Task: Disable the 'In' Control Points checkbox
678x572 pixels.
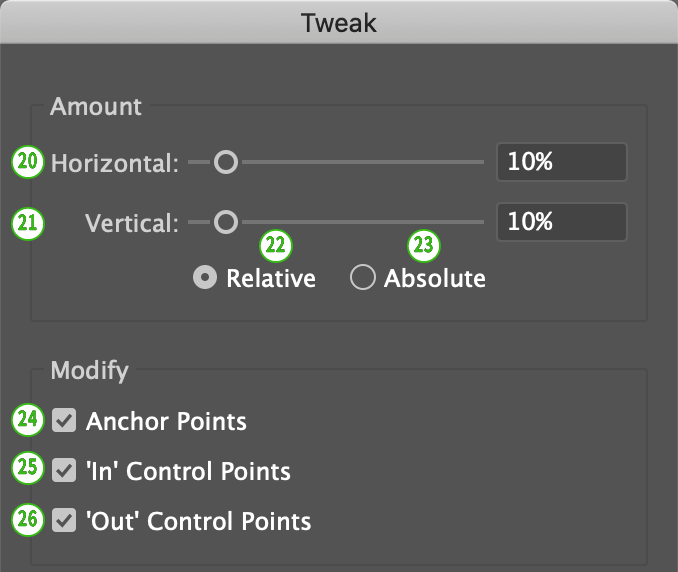Action: tap(65, 470)
